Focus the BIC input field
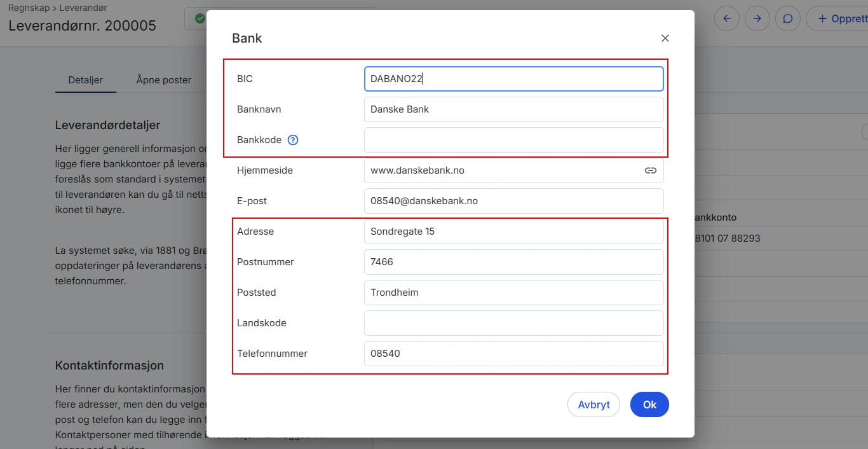This screenshot has height=449, width=868. coord(513,79)
